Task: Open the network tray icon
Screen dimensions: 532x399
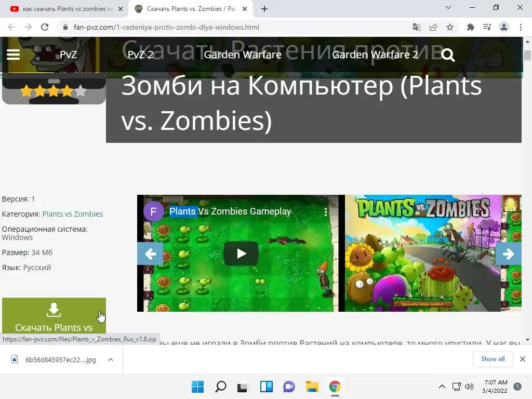Action: [456, 387]
